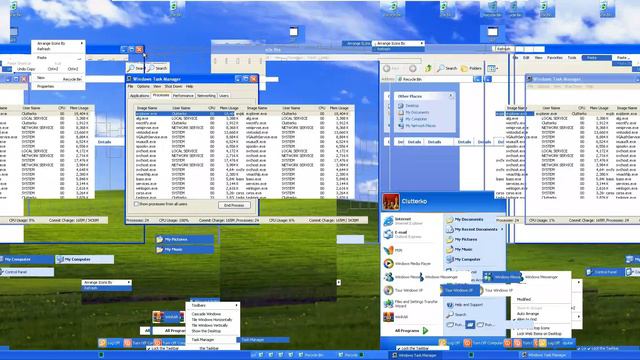Screen dimensions: 640x360
Task: Open My Documents in the Start menu
Action: (464, 220)
